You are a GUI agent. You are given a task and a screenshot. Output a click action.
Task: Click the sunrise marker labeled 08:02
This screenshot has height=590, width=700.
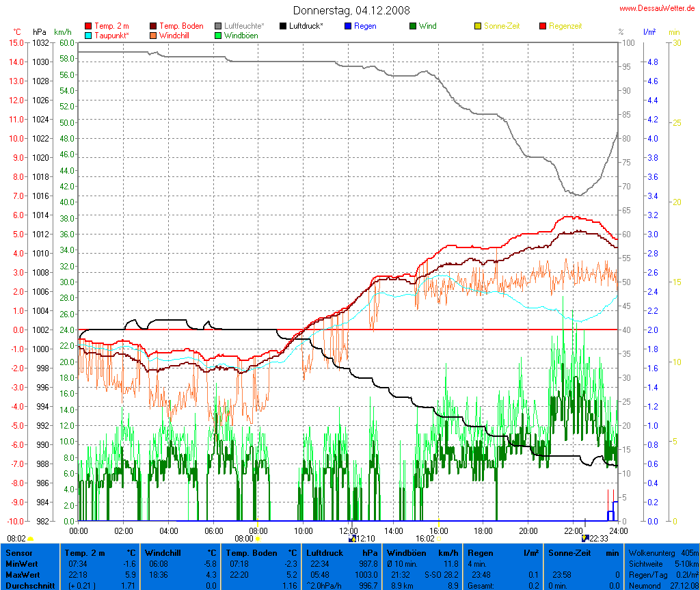click(x=31, y=539)
